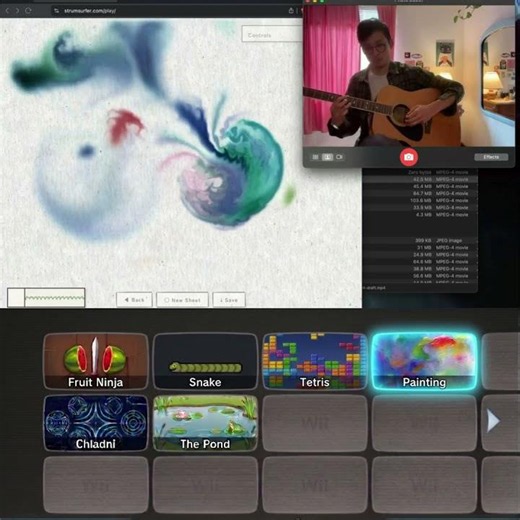This screenshot has width=520, height=520.
Task: Select the 38.8 MB movie row
Action: click(420, 269)
